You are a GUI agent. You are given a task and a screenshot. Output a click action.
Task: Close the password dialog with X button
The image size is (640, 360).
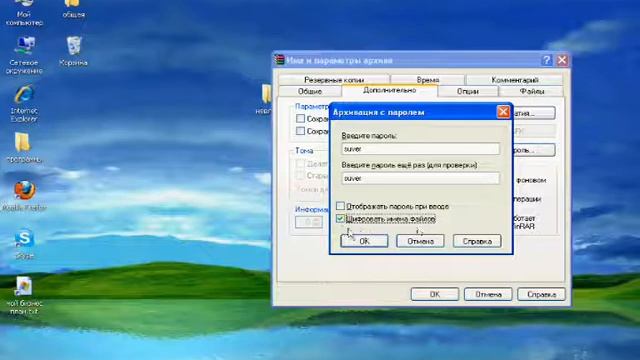503,111
